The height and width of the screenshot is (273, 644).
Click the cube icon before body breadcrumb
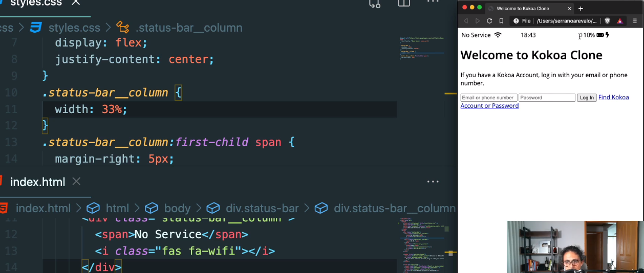pos(151,208)
